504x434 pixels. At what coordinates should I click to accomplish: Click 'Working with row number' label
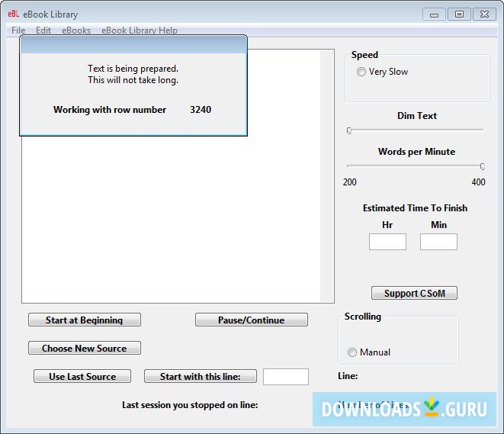coord(110,110)
